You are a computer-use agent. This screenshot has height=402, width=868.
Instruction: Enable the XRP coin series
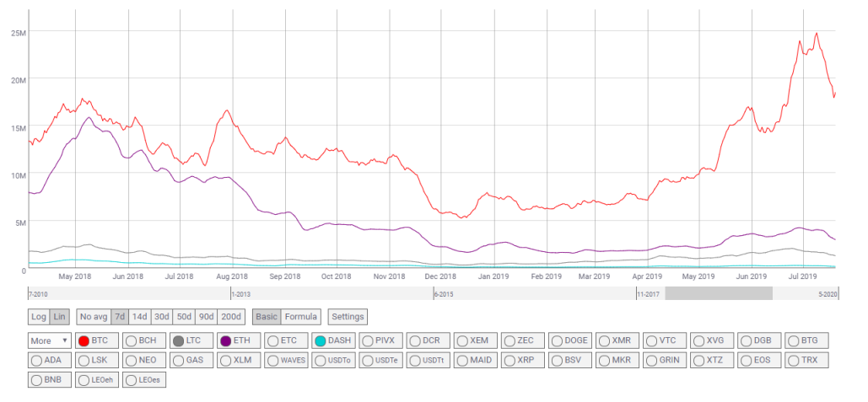pos(521,361)
